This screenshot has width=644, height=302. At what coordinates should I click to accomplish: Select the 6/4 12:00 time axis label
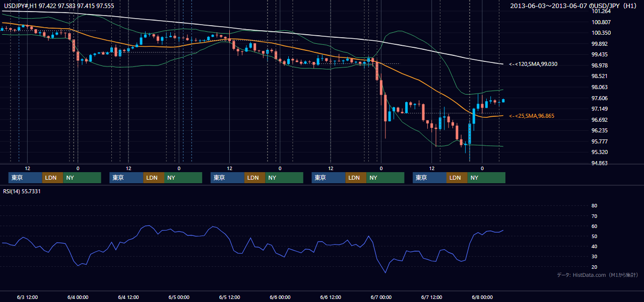128,297
